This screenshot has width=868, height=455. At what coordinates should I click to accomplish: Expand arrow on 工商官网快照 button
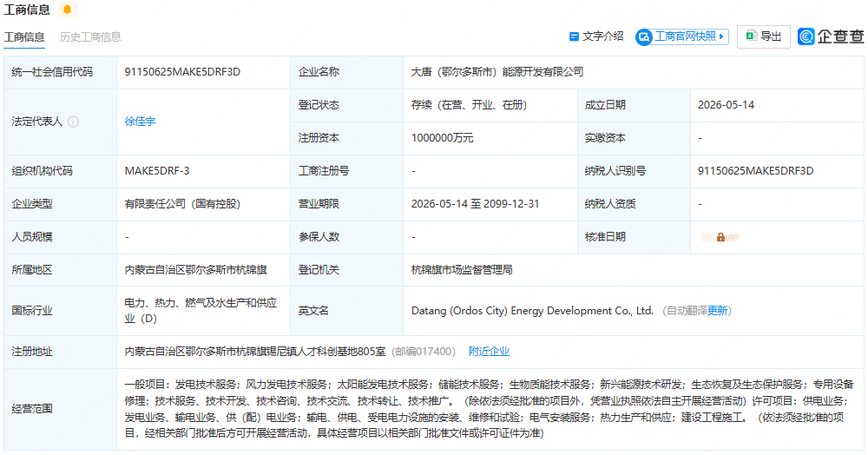(x=721, y=36)
